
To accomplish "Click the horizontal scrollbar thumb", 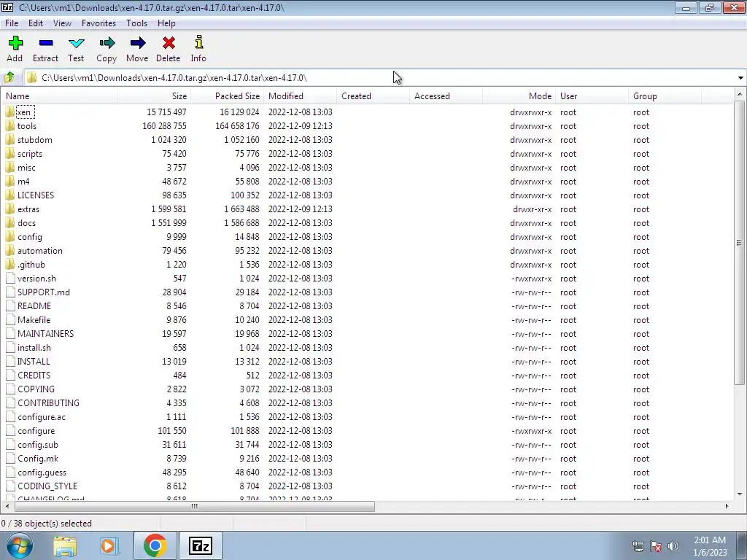I will 193,506.
